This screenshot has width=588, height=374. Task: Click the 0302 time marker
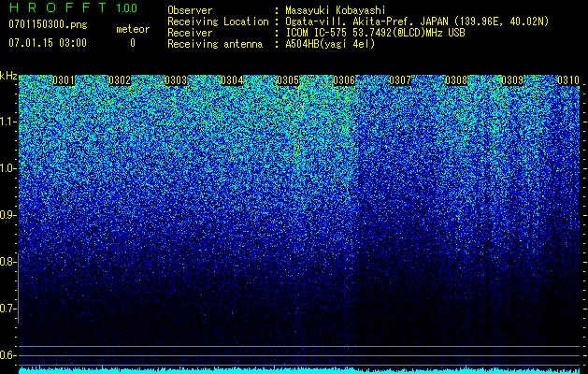pyautogui.click(x=120, y=80)
